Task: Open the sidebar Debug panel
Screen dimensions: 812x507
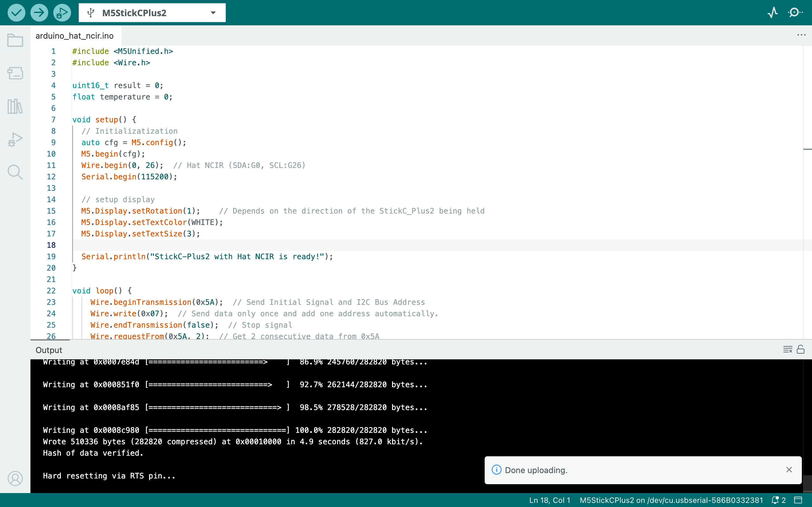Action: (15, 139)
